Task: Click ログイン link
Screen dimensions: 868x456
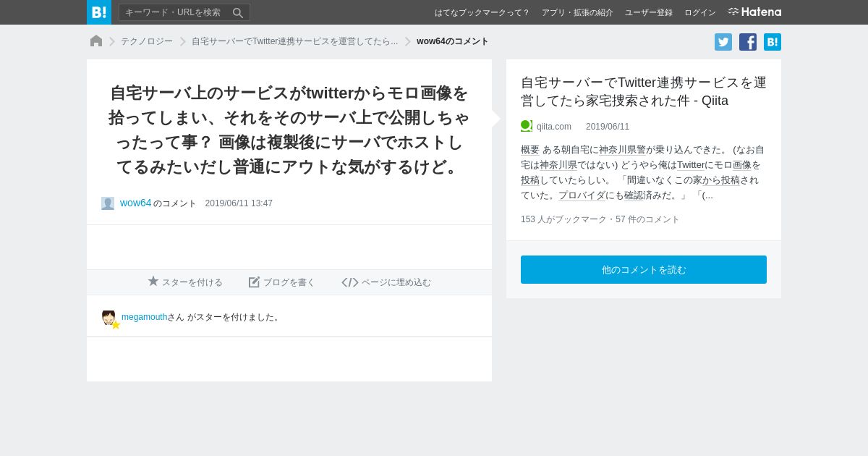Action: [700, 12]
